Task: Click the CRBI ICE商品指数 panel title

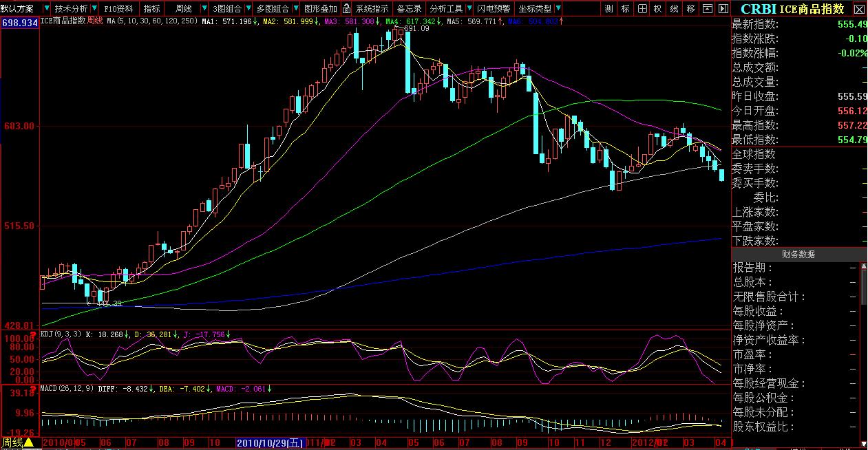Action: [792, 9]
